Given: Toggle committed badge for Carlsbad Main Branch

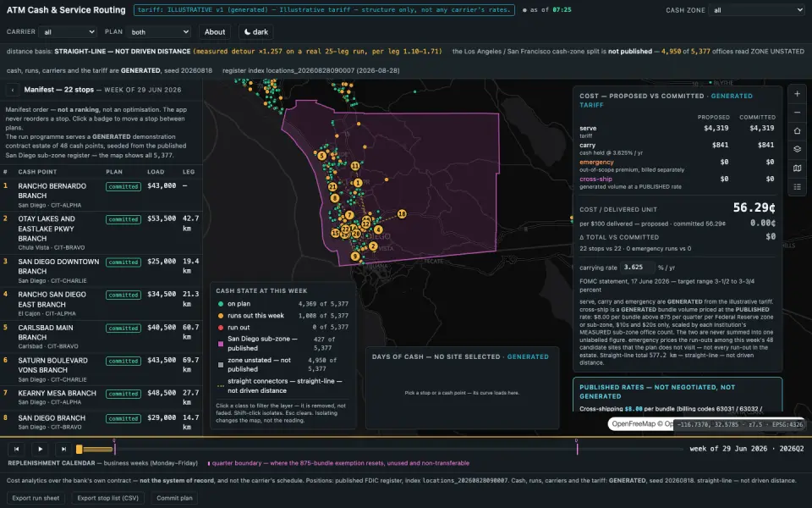Looking at the screenshot, I should [123, 329].
